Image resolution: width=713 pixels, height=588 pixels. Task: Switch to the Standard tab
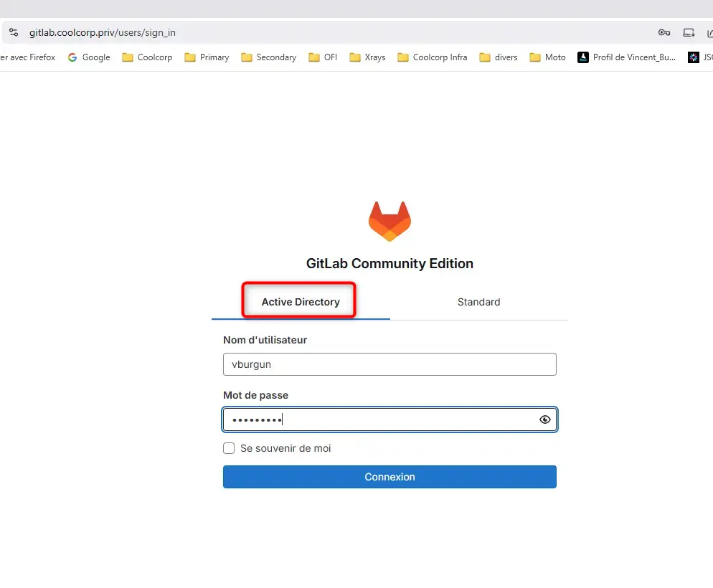pyautogui.click(x=479, y=302)
